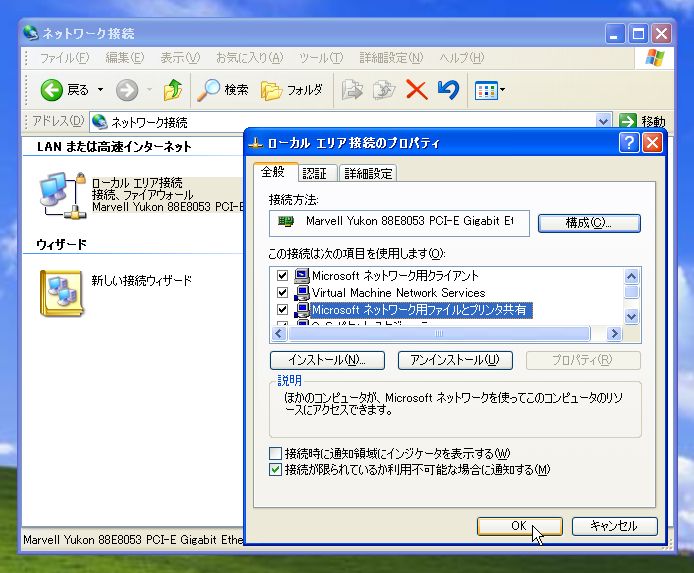
Task: Open the Views icon dropdown arrow
Action: click(x=502, y=90)
